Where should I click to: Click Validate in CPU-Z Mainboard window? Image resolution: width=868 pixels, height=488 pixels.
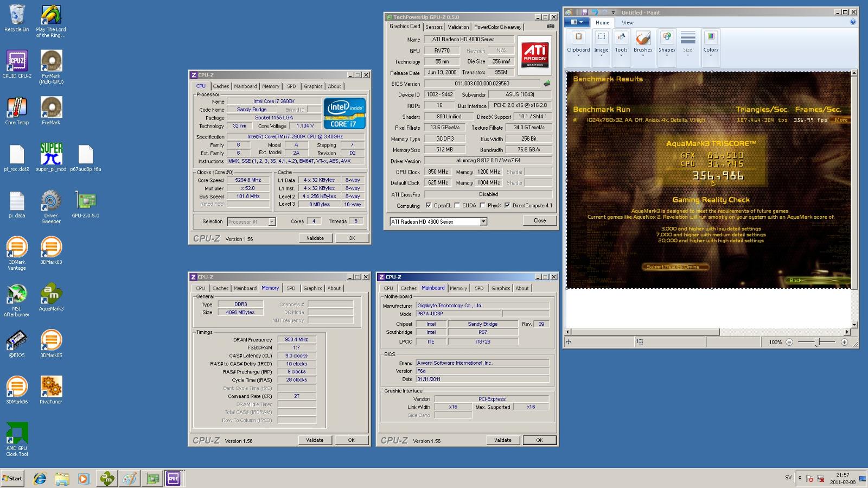coord(503,440)
